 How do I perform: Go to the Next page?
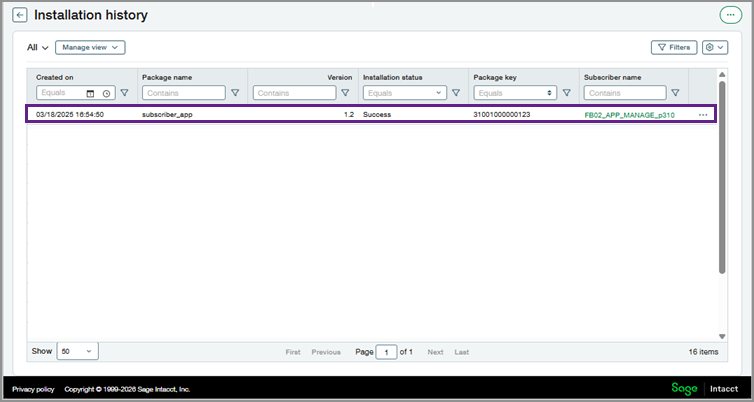point(436,352)
